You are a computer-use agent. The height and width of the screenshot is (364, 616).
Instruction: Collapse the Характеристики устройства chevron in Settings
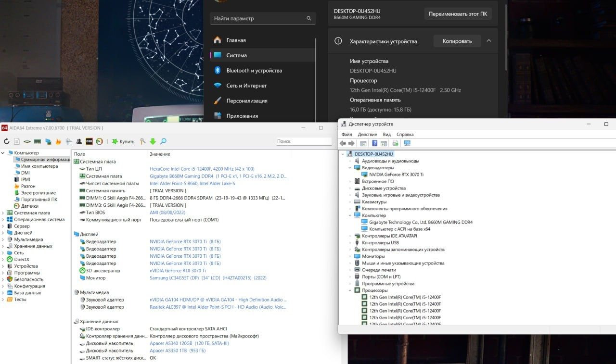pos(489,41)
